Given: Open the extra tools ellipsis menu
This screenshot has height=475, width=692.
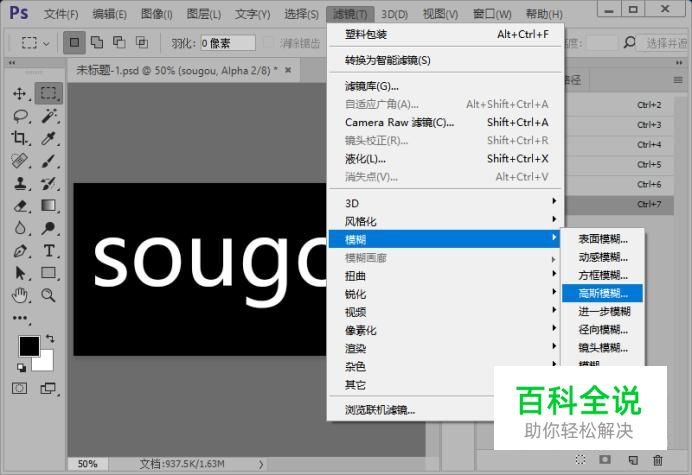Looking at the screenshot, I should [20, 318].
